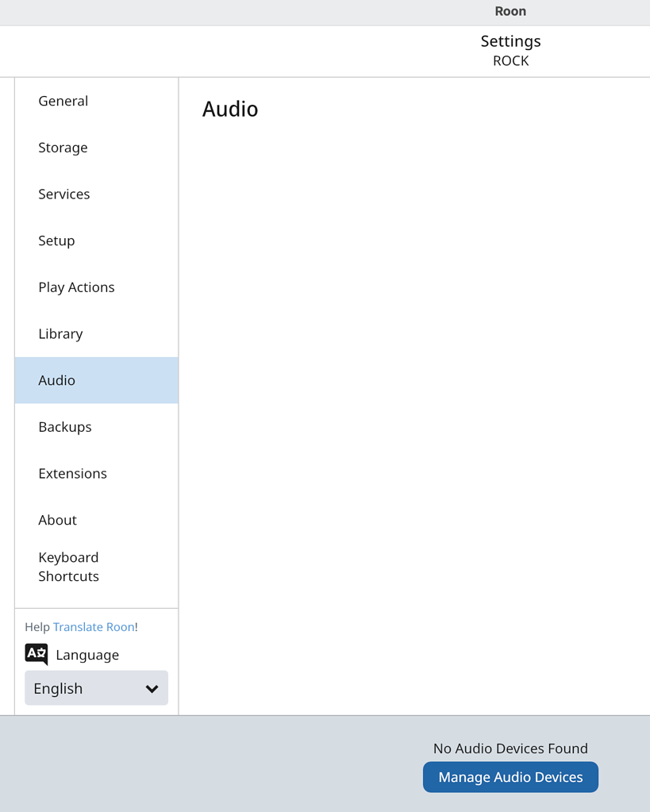The height and width of the screenshot is (812, 650).
Task: Click the Manage Audio Devices button
Action: point(510,777)
